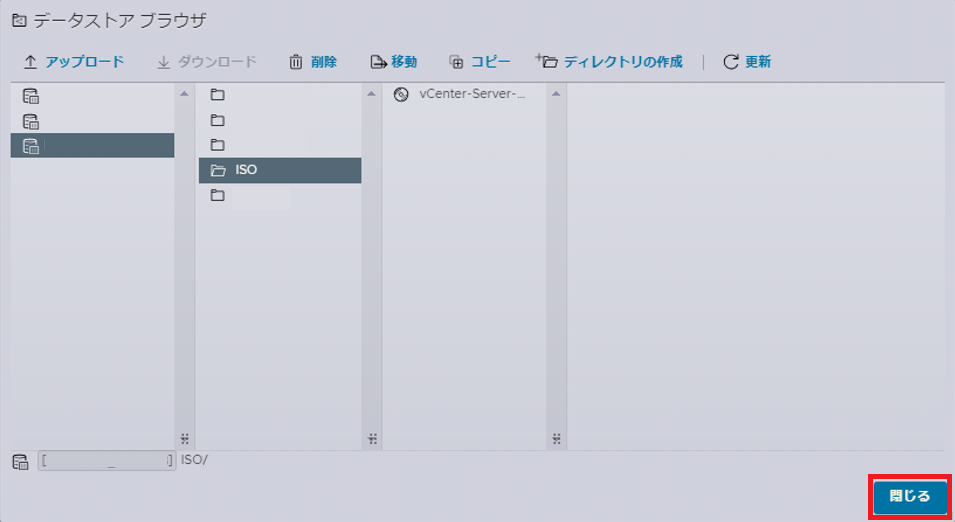Create a new directory with ディレクトリの作成
The image size is (955, 522).
[610, 62]
